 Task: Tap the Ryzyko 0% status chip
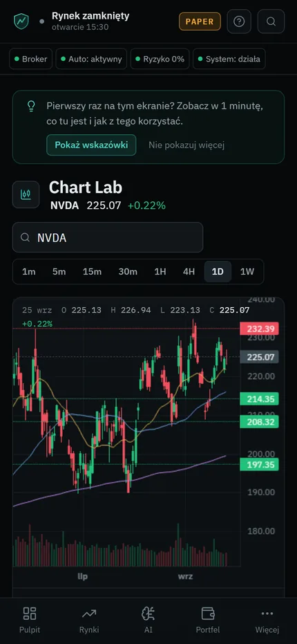pyautogui.click(x=160, y=59)
